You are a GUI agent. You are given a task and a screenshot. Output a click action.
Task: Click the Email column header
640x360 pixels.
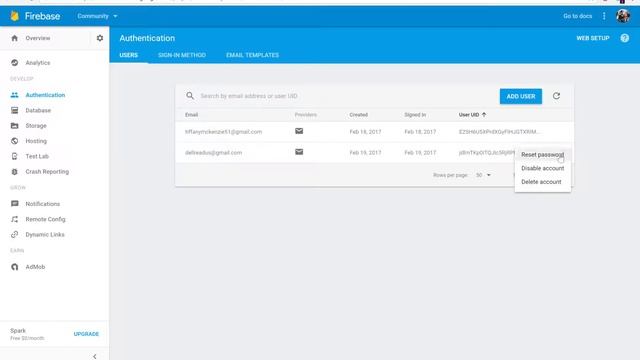click(191, 115)
